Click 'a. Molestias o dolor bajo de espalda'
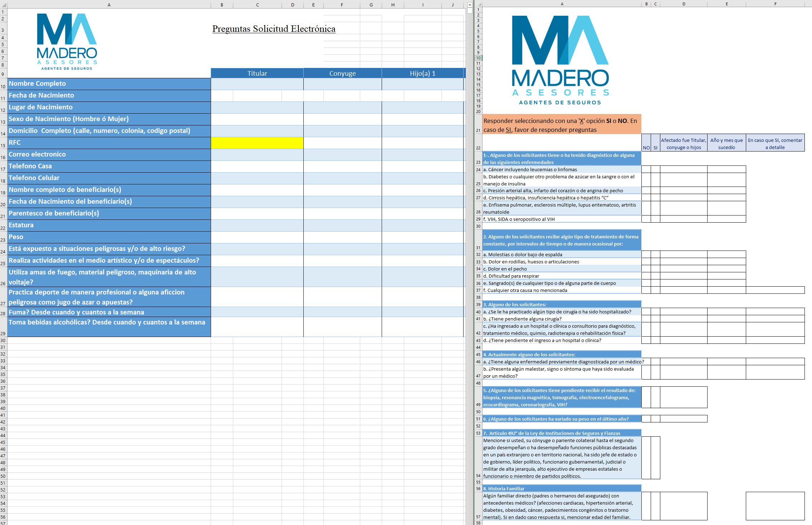Viewport: 812px width, 525px height. click(562, 254)
